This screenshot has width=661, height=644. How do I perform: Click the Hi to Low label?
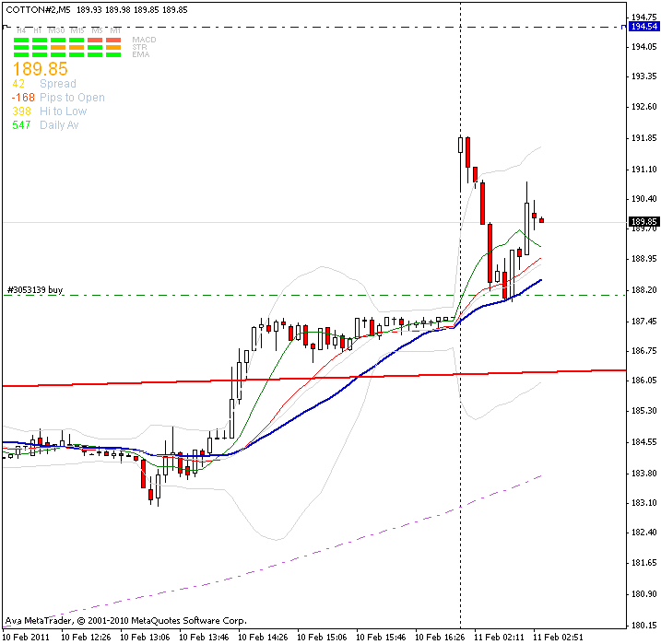[x=63, y=111]
